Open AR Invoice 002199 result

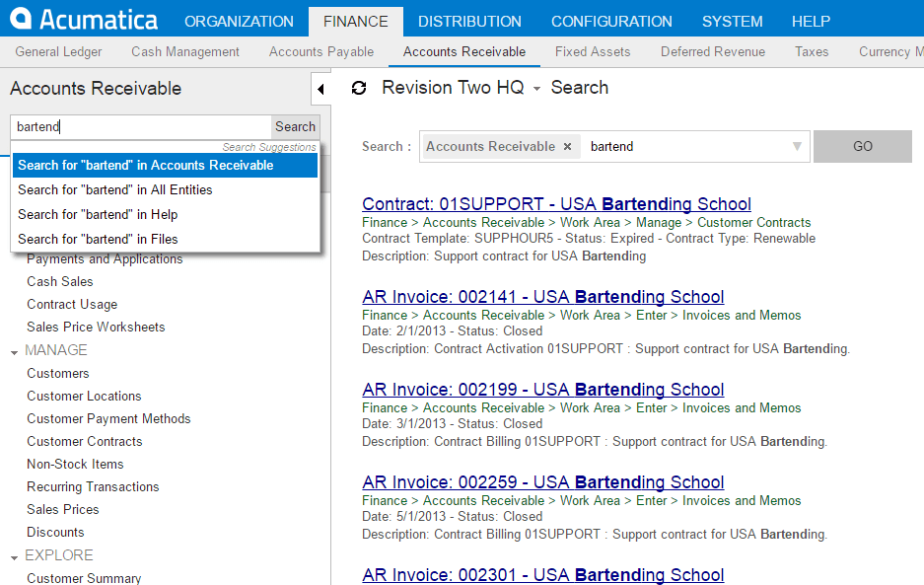tap(542, 390)
